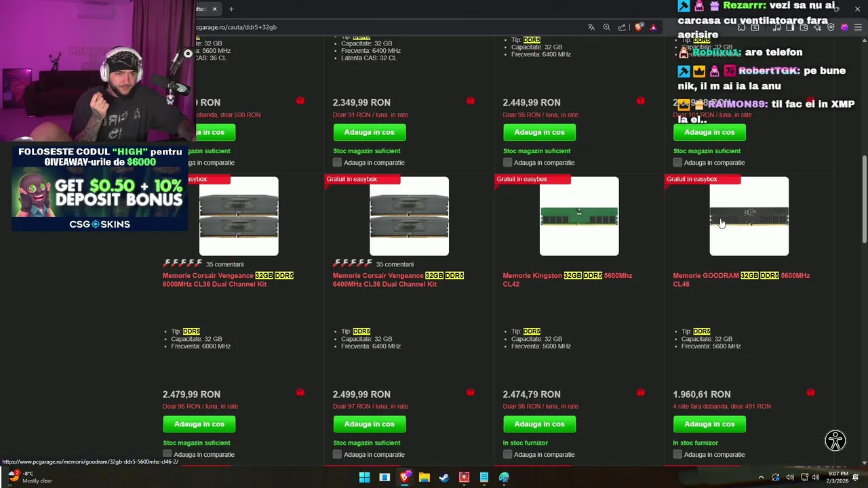Open a new browser tab with plus

click(x=231, y=9)
